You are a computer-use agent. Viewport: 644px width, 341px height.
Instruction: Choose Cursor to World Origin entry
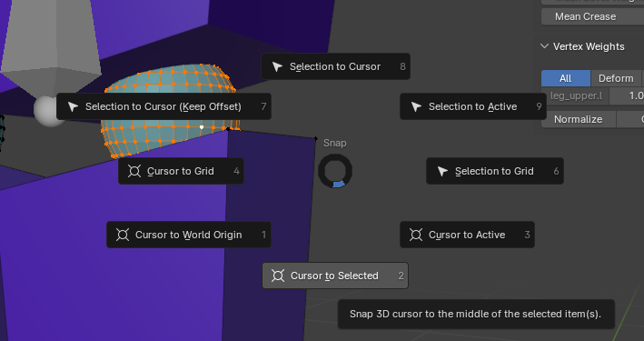coord(189,235)
